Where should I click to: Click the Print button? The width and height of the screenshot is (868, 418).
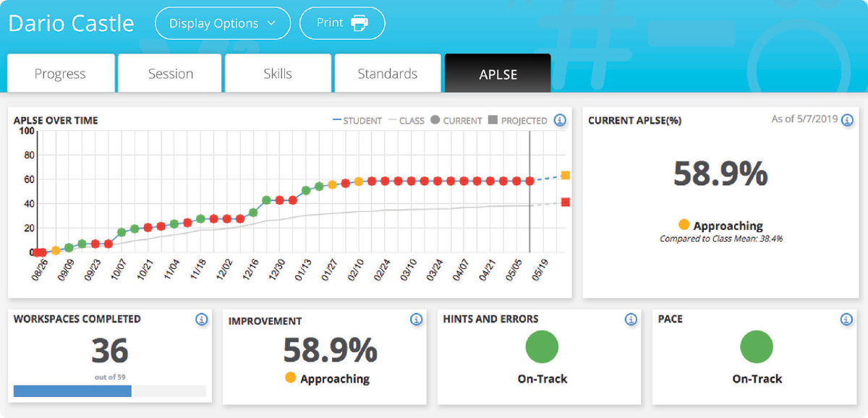[x=342, y=23]
